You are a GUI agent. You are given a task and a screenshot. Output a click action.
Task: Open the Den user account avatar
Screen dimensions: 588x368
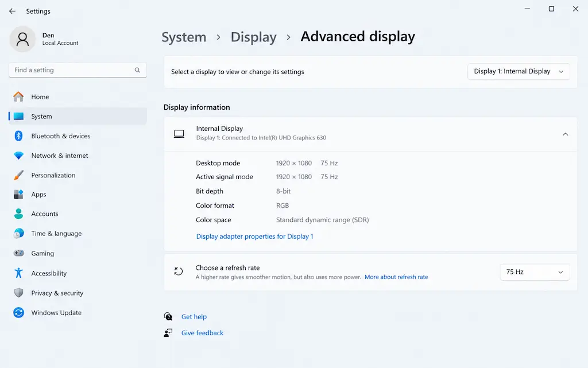[22, 39]
